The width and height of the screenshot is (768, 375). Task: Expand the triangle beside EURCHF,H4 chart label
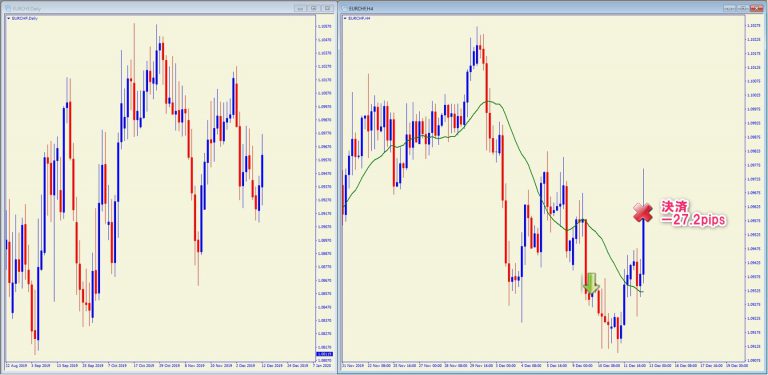pyautogui.click(x=346, y=18)
